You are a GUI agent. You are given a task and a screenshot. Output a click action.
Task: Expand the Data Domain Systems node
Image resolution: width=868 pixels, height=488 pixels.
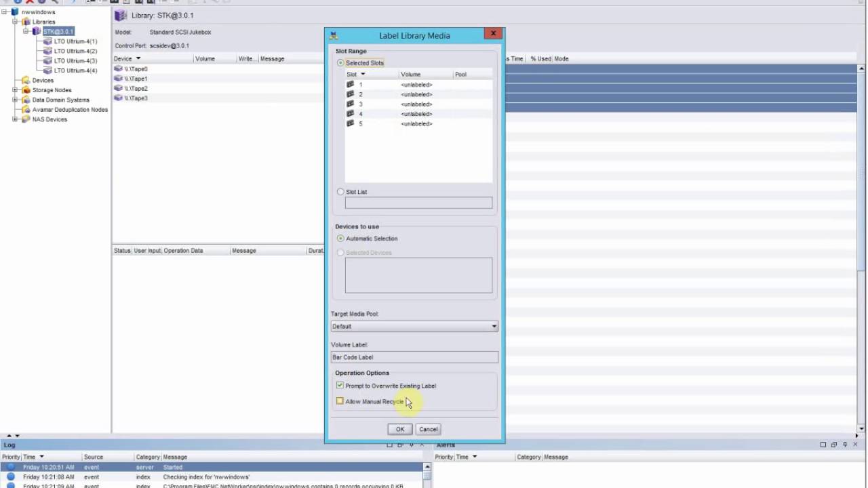pos(16,100)
